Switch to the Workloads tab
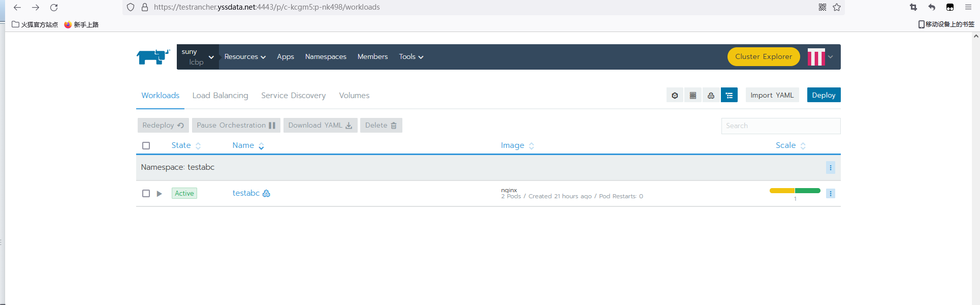 click(x=160, y=96)
